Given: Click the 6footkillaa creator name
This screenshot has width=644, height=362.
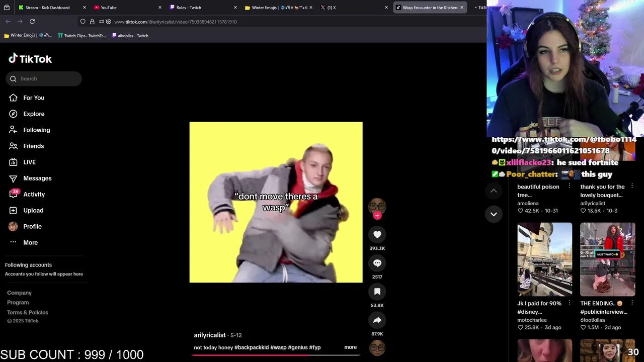Looking at the screenshot, I should (x=593, y=320).
